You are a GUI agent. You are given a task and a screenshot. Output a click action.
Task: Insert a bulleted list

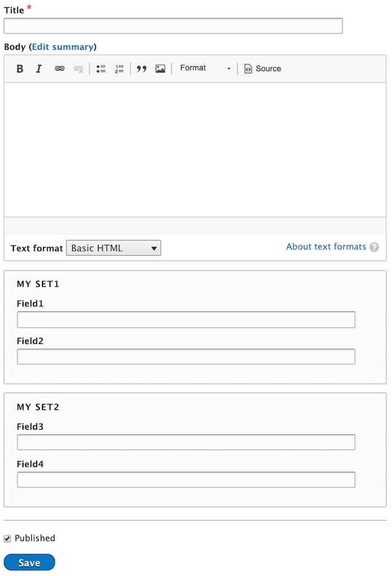(x=101, y=68)
